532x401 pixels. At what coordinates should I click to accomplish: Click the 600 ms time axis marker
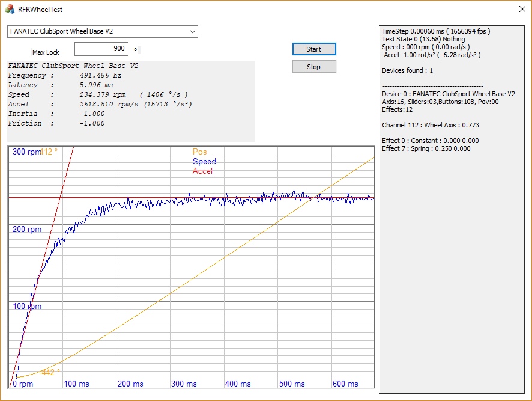tap(345, 384)
